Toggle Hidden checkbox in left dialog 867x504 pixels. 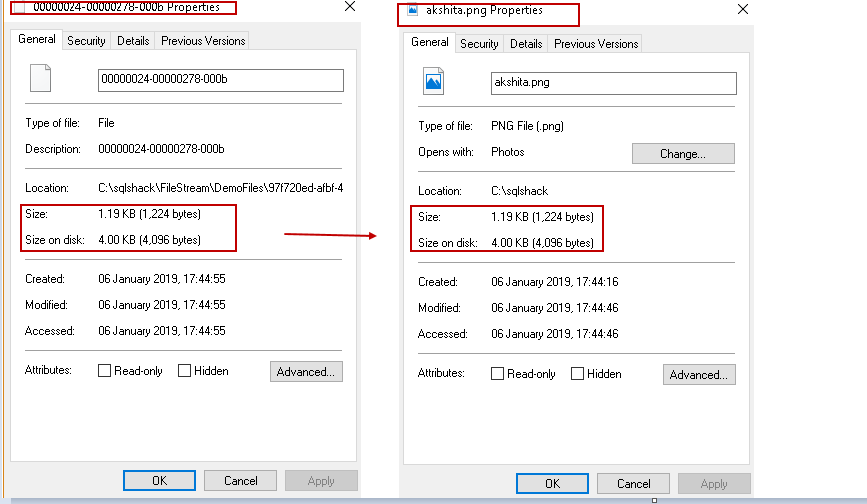[x=184, y=371]
